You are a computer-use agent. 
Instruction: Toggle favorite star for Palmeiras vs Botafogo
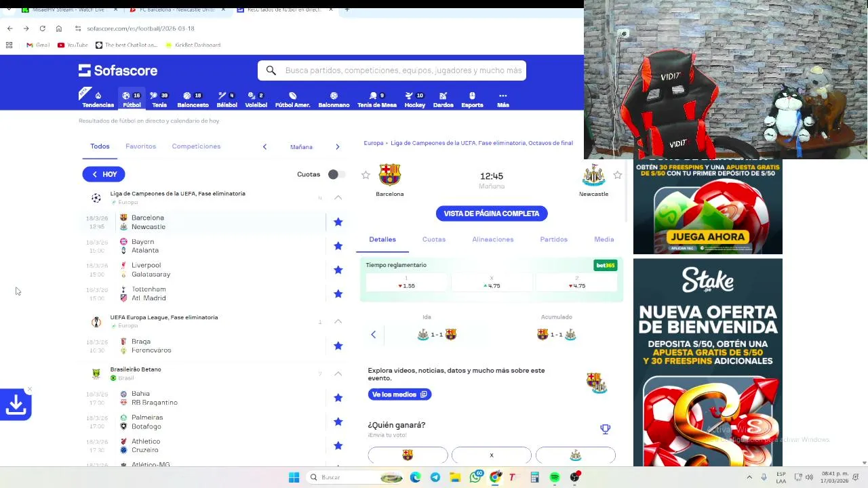pyautogui.click(x=338, y=422)
